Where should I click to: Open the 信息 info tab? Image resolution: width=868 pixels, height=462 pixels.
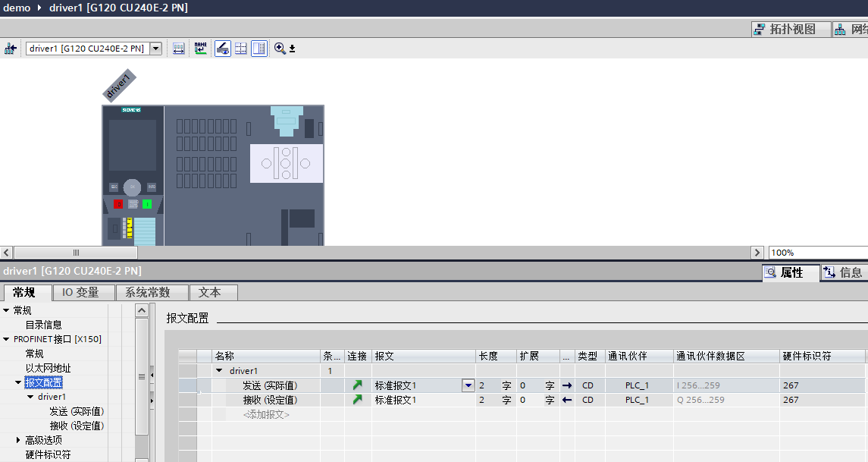coord(844,272)
